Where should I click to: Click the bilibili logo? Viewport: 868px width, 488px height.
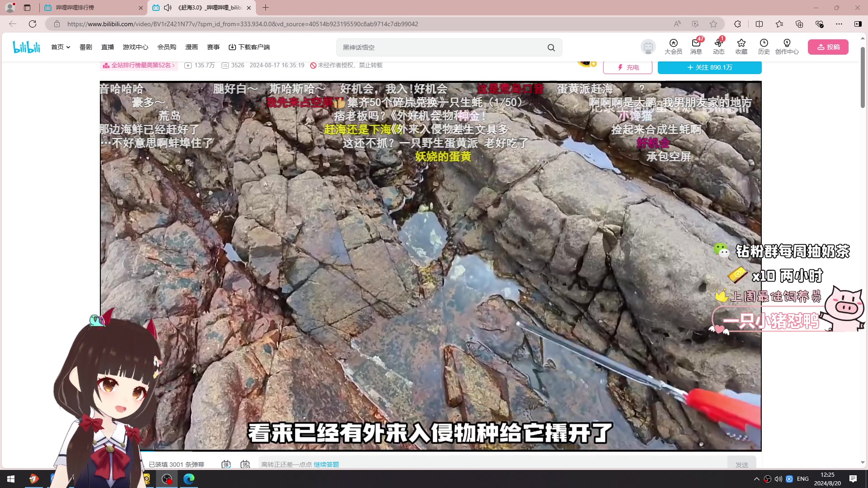coord(26,47)
